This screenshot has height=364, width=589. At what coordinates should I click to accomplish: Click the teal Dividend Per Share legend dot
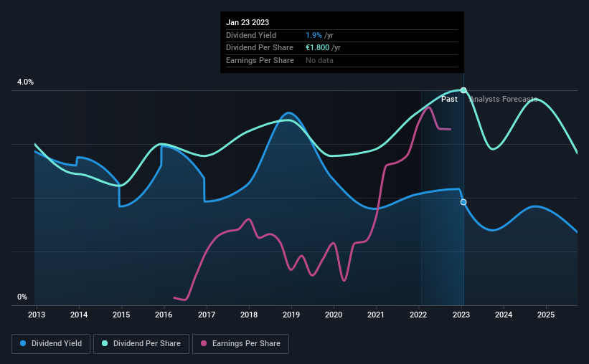(x=105, y=343)
